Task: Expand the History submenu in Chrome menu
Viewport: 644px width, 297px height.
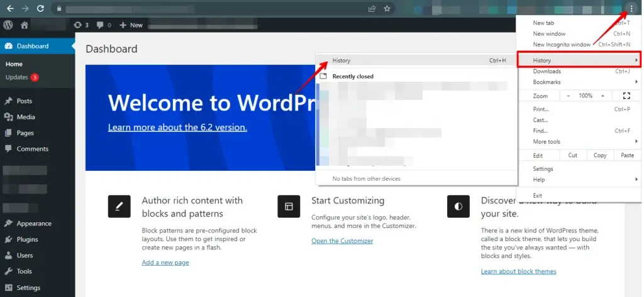Action: coord(579,60)
